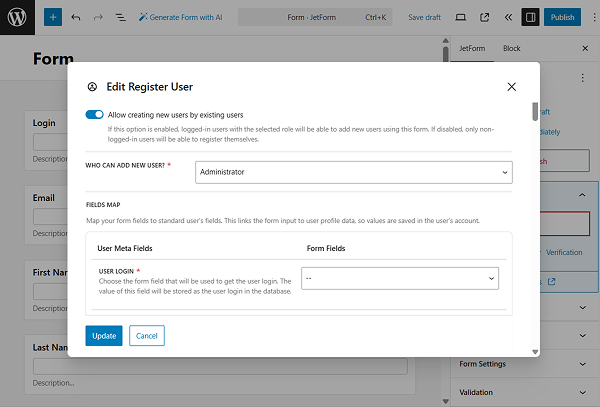Click the Cancel button
The image size is (600, 407).
(147, 336)
